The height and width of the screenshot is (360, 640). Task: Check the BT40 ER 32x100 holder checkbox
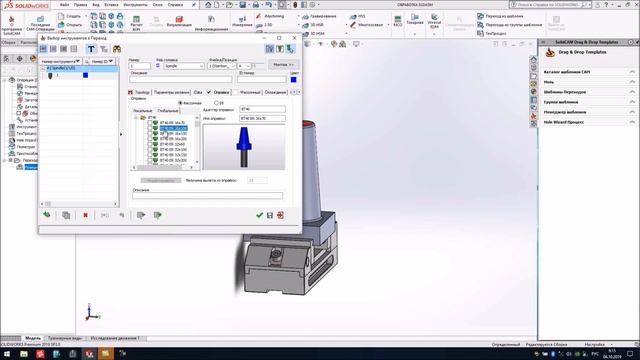click(150, 149)
